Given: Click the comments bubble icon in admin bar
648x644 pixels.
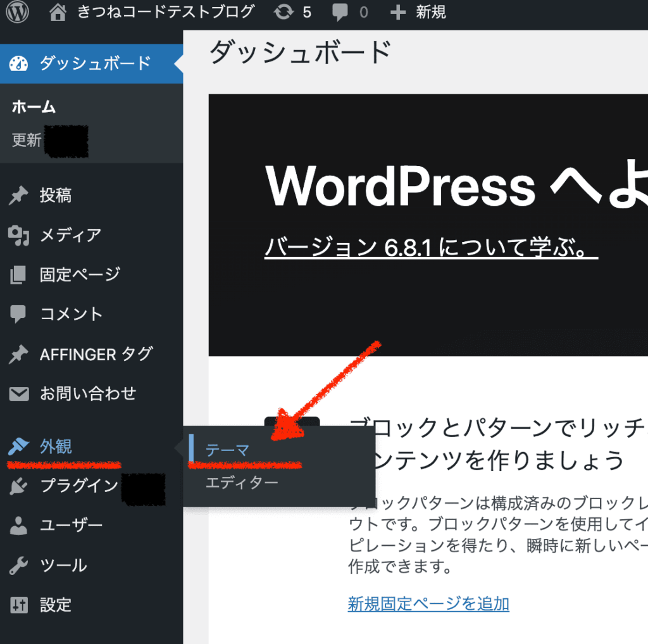Looking at the screenshot, I should point(340,12).
